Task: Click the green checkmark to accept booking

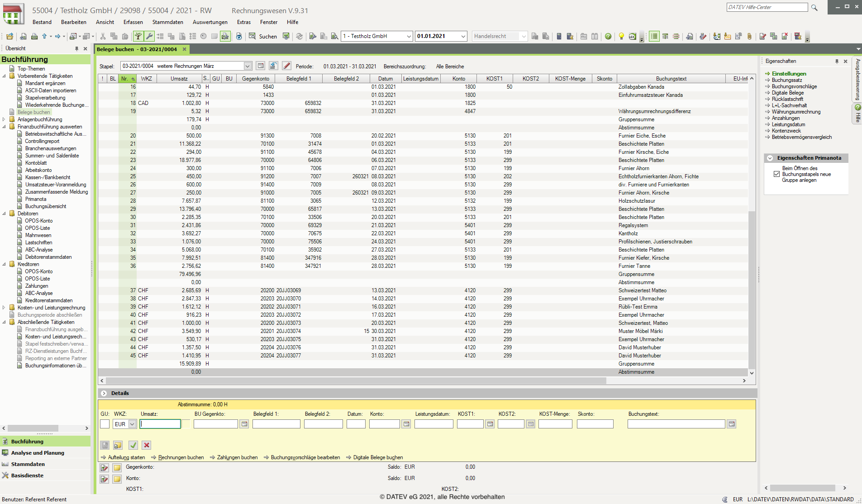Action: pyautogui.click(x=133, y=445)
